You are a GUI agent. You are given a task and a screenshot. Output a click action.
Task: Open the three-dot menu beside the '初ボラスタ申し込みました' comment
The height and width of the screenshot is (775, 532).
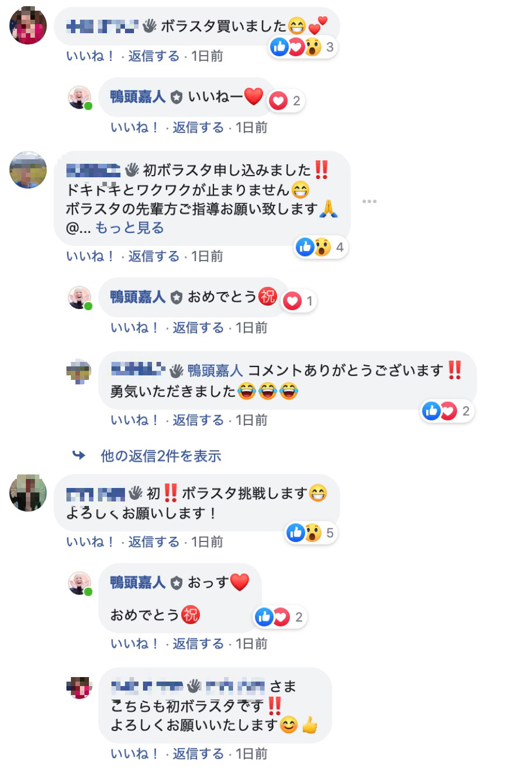pyautogui.click(x=369, y=201)
